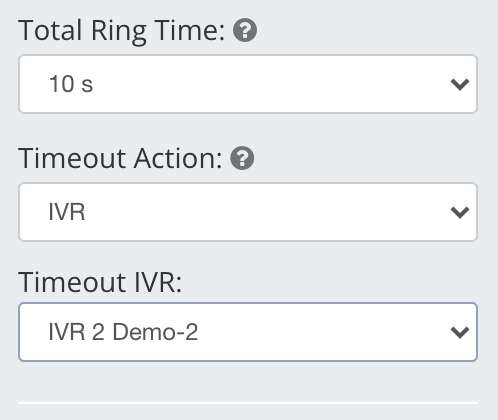Show the tooltip for ring time help

coord(245,30)
